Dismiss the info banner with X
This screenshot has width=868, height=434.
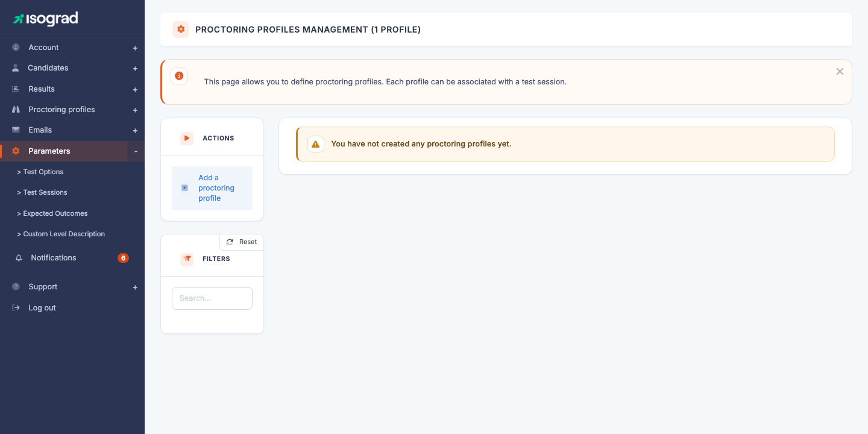840,71
